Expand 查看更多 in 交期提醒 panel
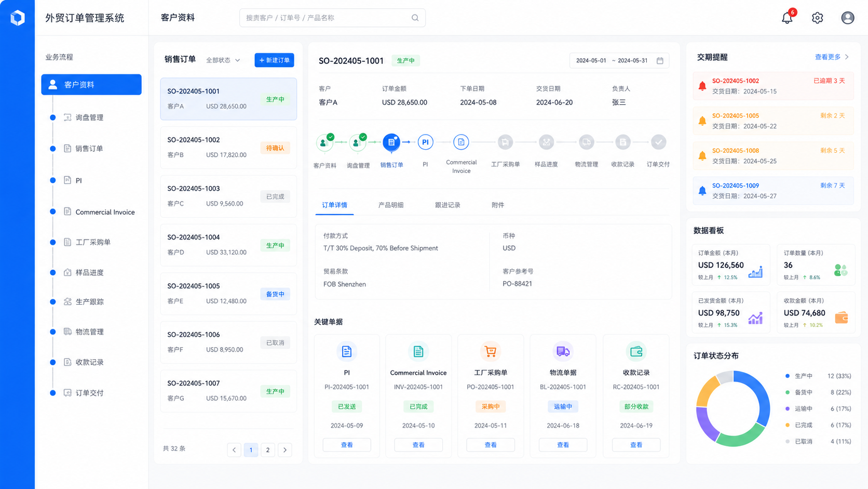 pyautogui.click(x=832, y=57)
